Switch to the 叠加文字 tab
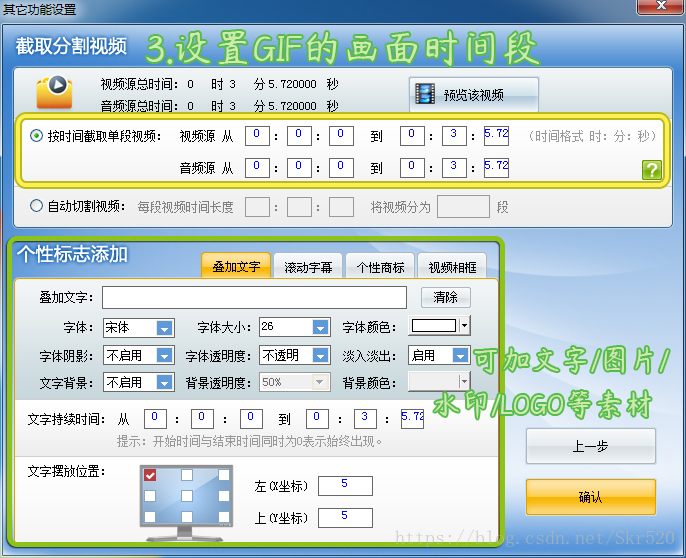The height and width of the screenshot is (558, 686). (236, 266)
